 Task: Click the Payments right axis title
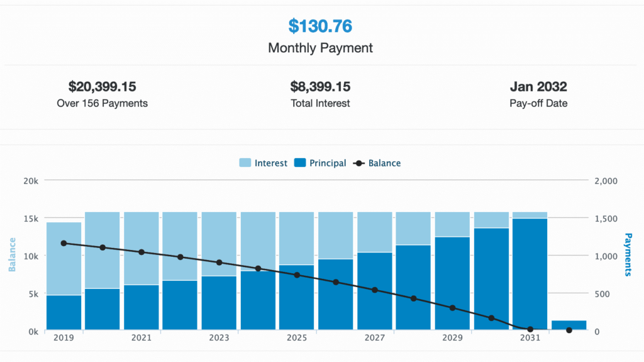pyautogui.click(x=628, y=254)
